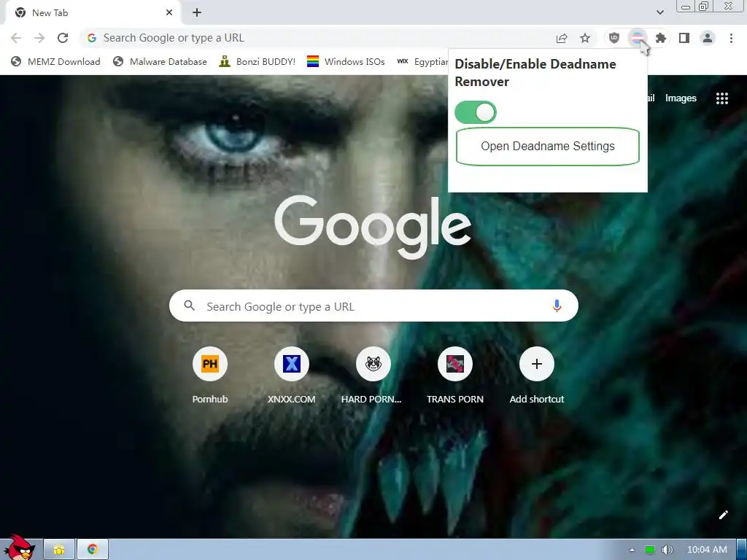Open the Chrome profile avatar
This screenshot has height=560, width=747.
click(x=708, y=38)
